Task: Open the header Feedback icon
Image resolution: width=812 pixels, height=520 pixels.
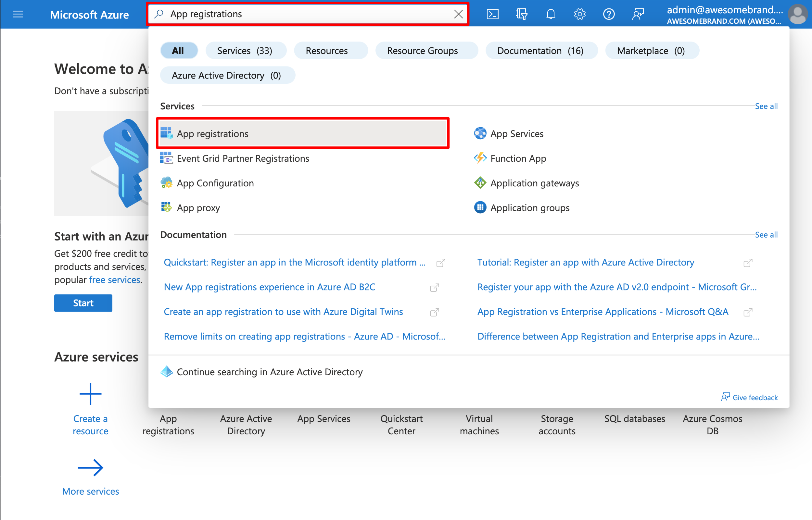Action: point(638,14)
